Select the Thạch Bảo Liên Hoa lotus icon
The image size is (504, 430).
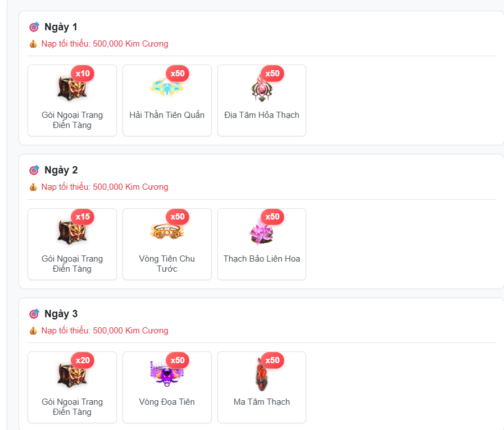pyautogui.click(x=262, y=232)
